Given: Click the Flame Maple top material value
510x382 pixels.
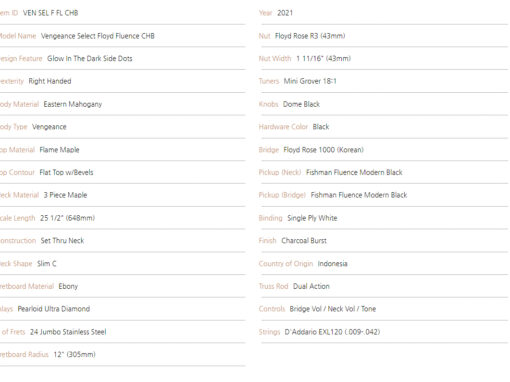Looking at the screenshot, I should [x=59, y=150].
